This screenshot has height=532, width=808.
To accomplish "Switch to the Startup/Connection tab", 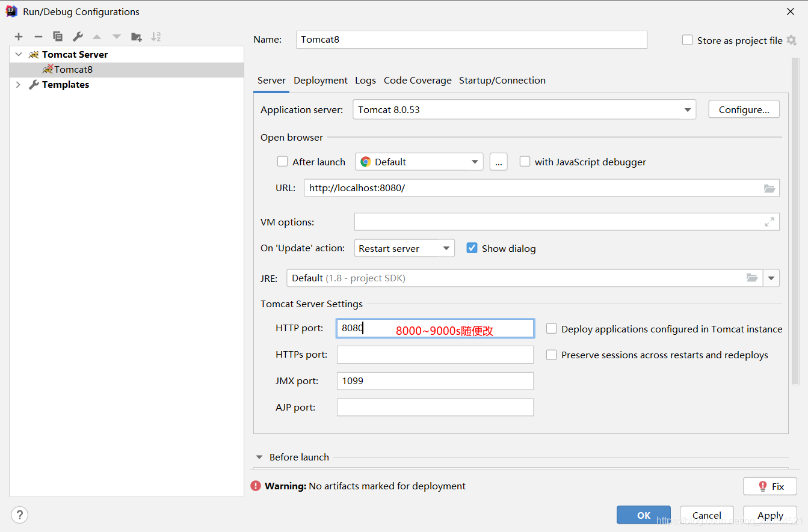I will [x=502, y=81].
